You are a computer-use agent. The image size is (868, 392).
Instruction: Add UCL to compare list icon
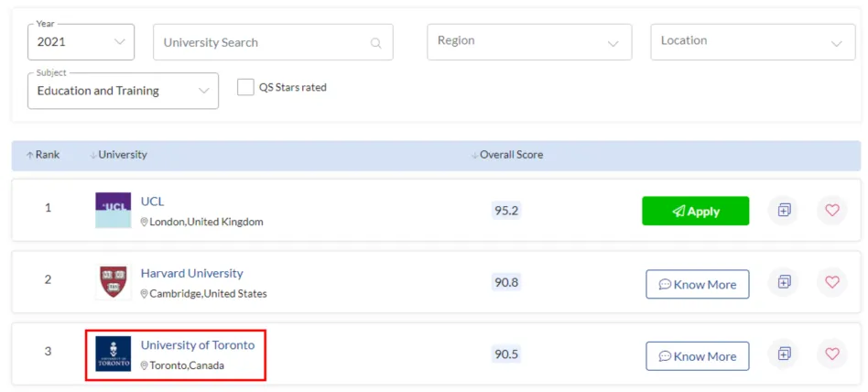click(783, 211)
